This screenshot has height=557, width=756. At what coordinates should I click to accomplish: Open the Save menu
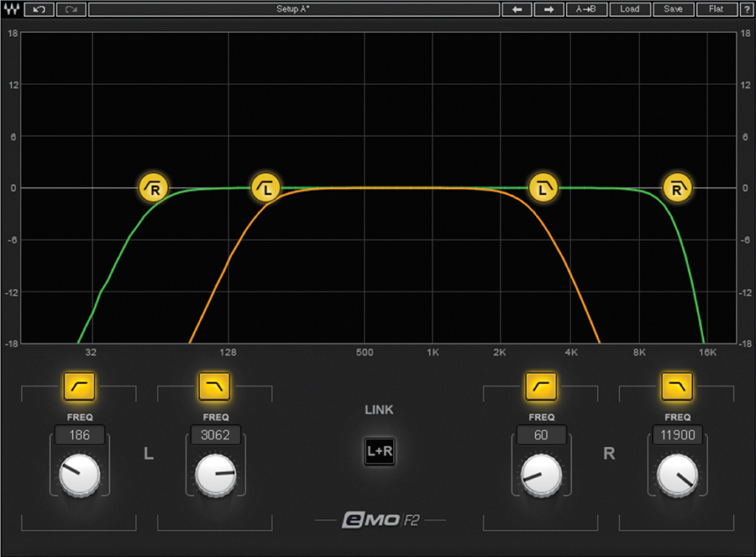673,9
